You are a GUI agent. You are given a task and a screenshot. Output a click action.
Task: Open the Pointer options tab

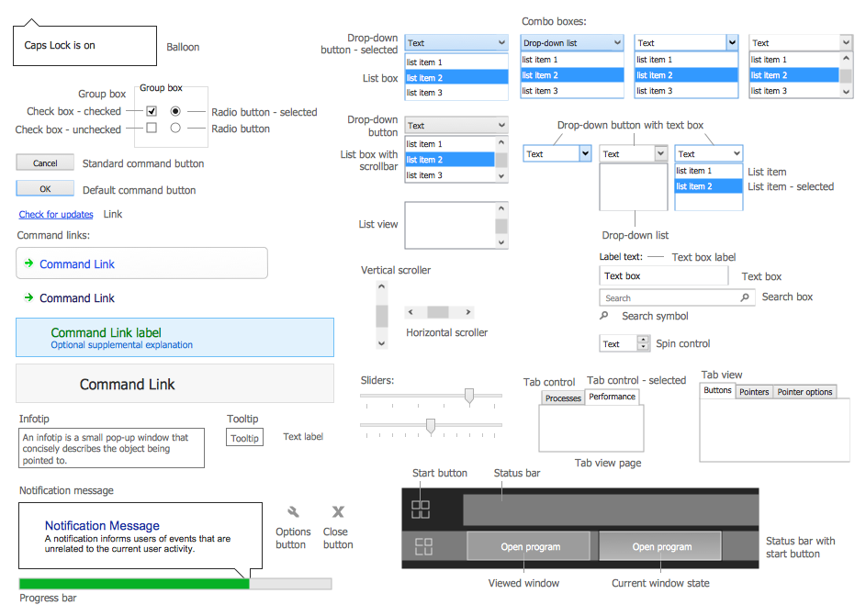804,391
